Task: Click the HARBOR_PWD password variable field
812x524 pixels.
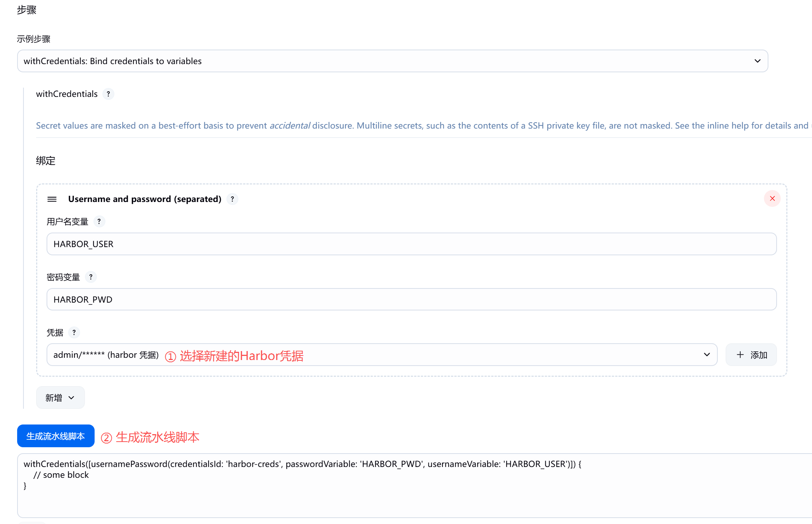Action: 411,299
